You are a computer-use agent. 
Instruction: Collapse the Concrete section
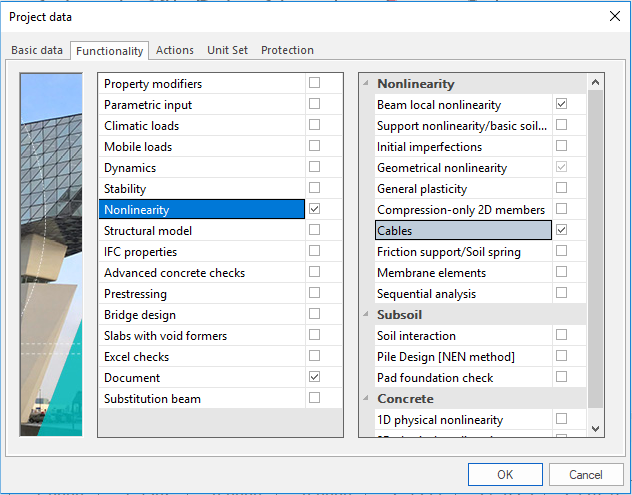coord(366,399)
